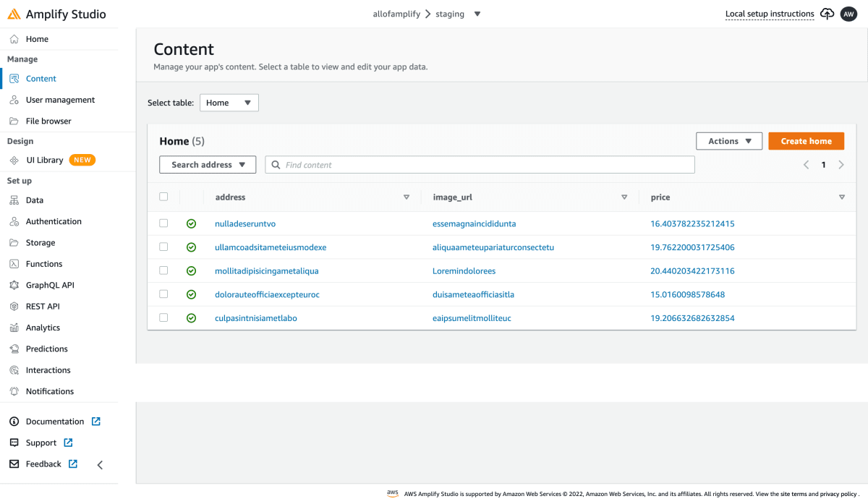Click the GraphQL API icon
Screen dimensions: 868x504
[14, 285]
